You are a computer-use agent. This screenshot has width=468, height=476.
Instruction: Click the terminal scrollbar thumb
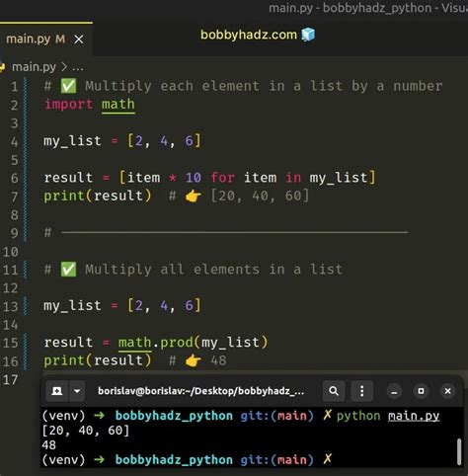[x=459, y=451]
